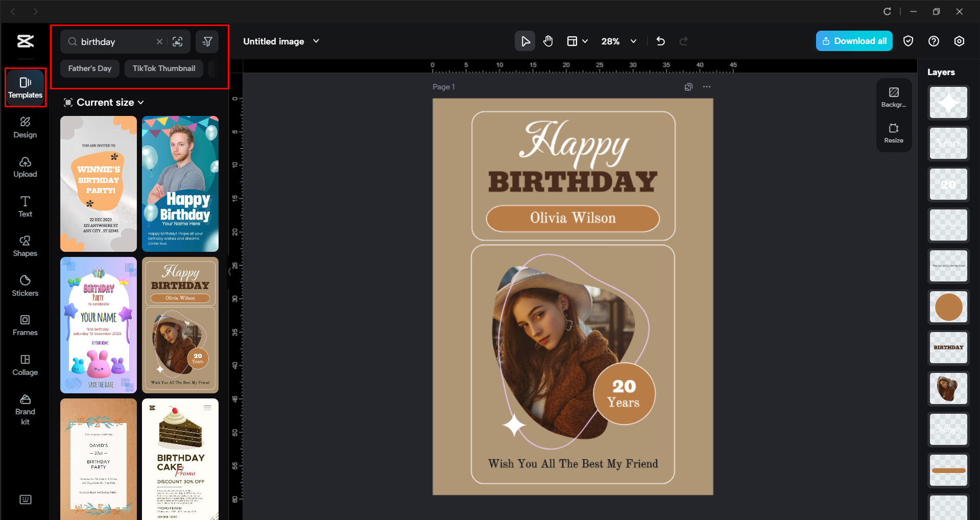Undo the last action
Viewport: 980px width, 520px height.
tap(660, 41)
